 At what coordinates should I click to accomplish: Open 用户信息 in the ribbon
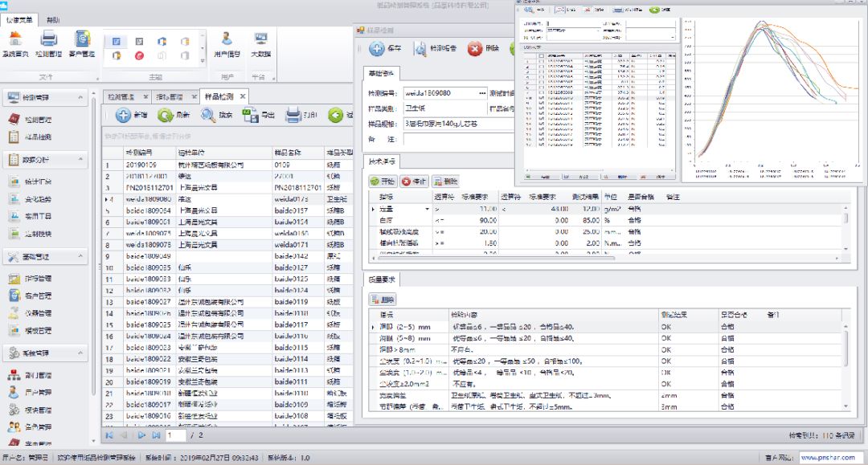(x=227, y=44)
